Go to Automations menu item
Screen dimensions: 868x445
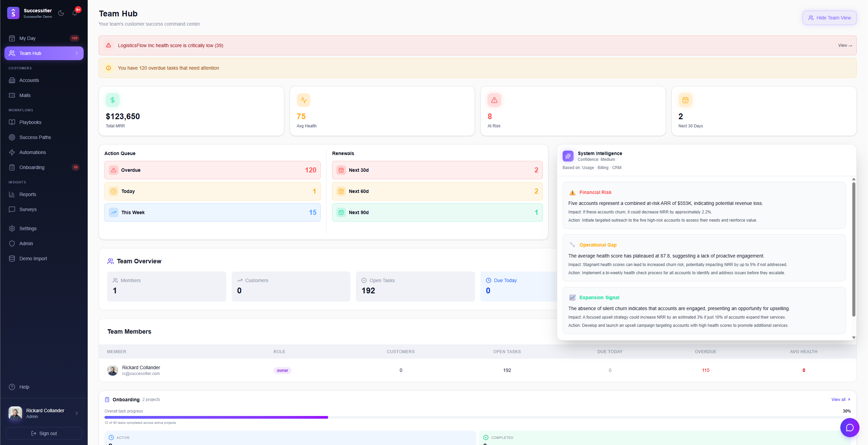[x=32, y=152]
